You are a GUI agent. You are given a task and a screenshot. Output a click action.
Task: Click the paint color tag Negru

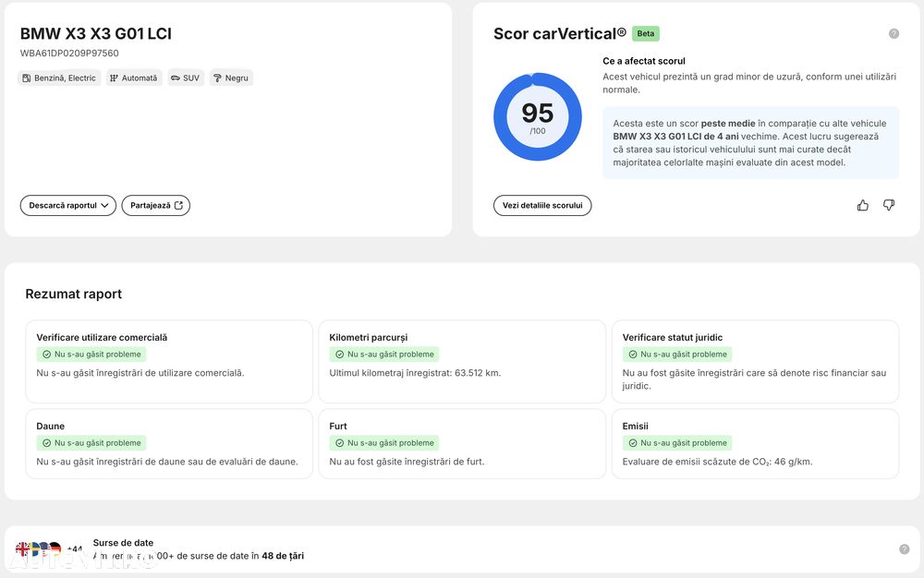click(x=231, y=78)
